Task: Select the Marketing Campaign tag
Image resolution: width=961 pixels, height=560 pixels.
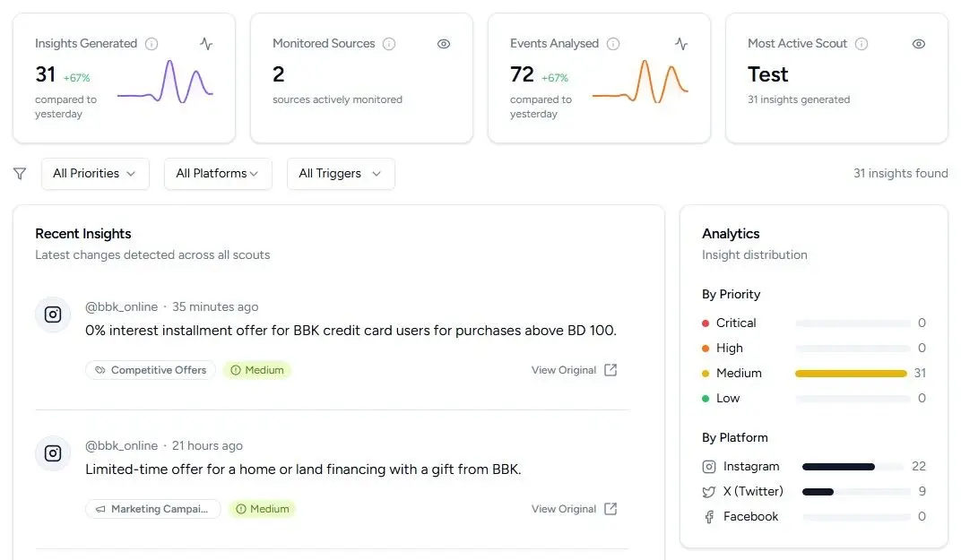Action: [x=152, y=509]
